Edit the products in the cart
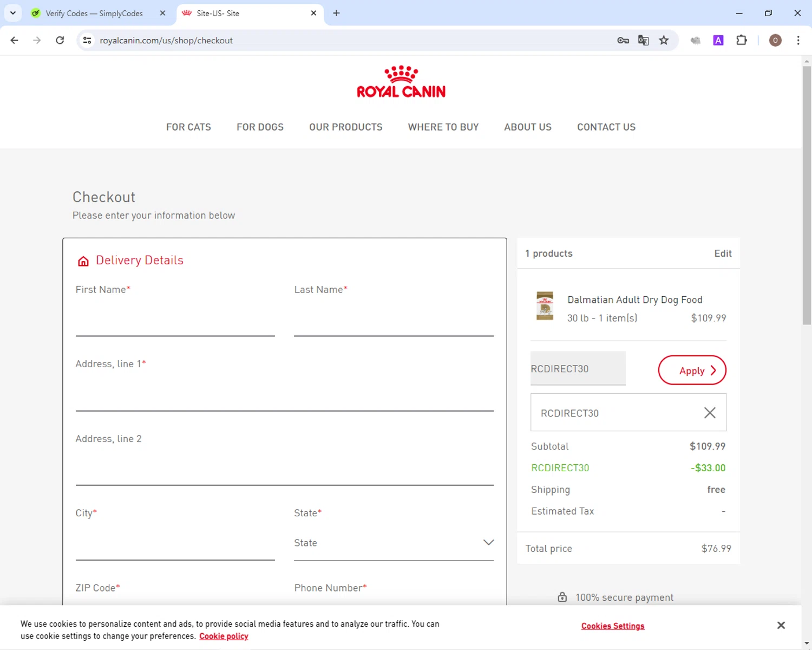 click(x=723, y=253)
